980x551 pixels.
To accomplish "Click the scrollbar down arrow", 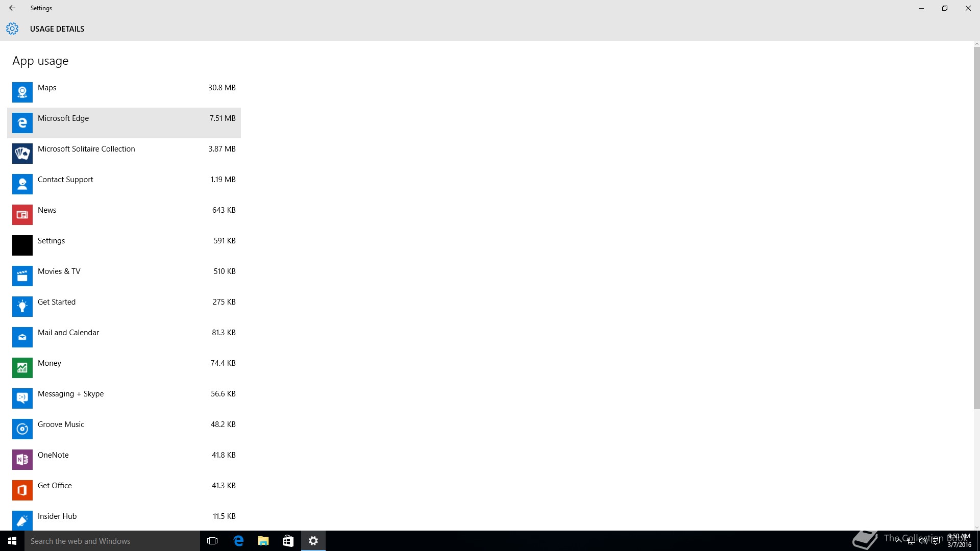I will [976, 528].
